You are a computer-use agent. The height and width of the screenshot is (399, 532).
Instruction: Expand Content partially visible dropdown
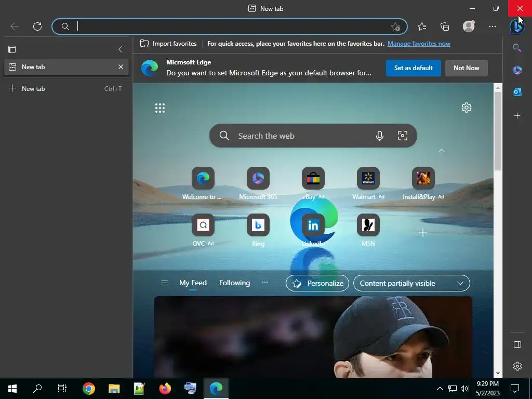point(411,283)
